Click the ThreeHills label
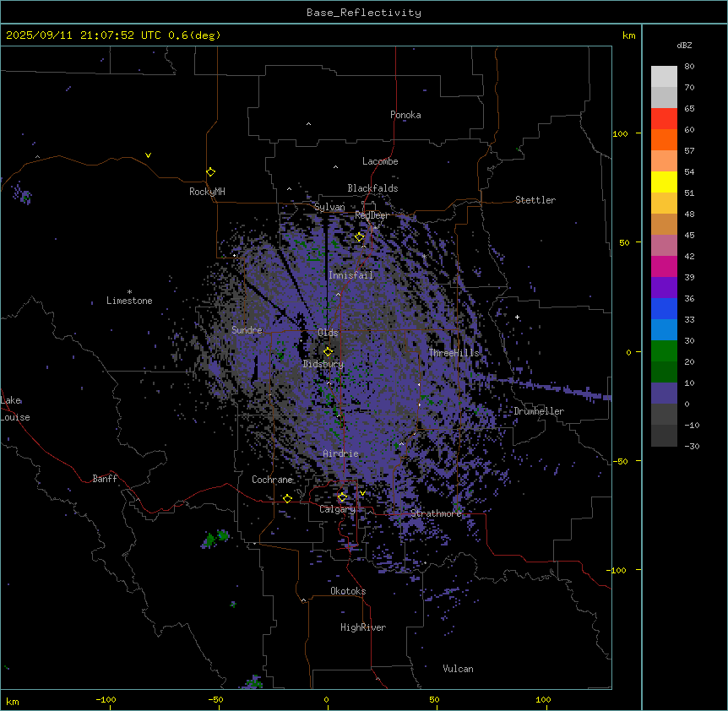Viewport: 728px width, 711px height. pyautogui.click(x=454, y=353)
